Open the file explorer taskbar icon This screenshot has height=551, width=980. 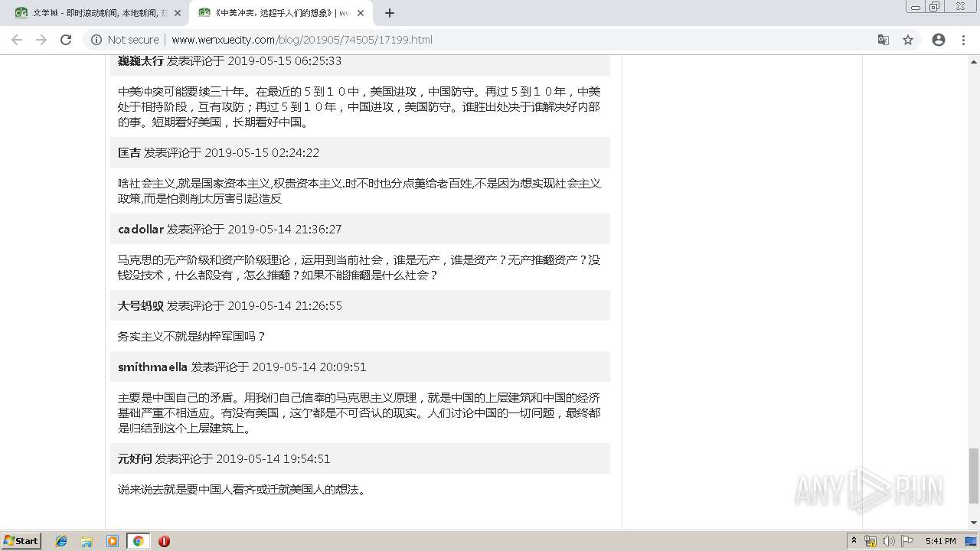pyautogui.click(x=87, y=541)
